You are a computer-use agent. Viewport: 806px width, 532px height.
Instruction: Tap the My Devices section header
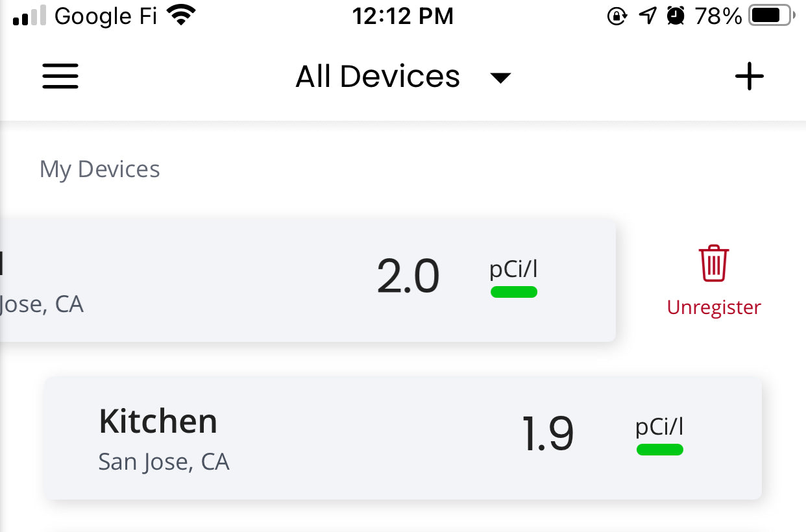pyautogui.click(x=99, y=169)
